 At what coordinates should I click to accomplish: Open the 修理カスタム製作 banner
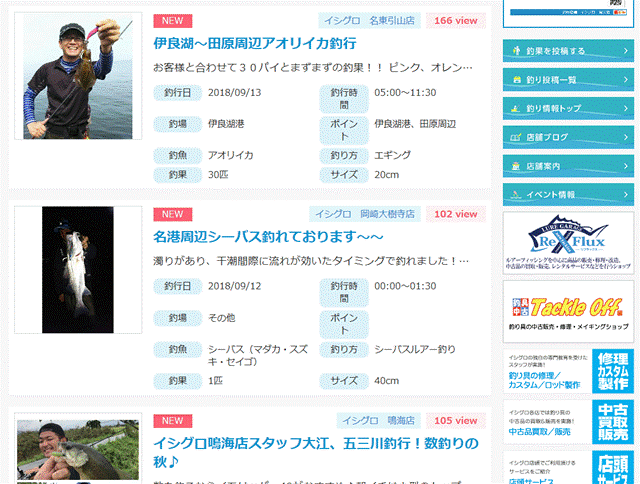coord(568,371)
